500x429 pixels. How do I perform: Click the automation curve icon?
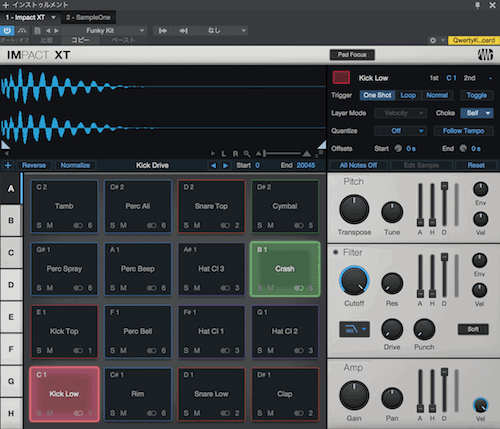[22, 31]
